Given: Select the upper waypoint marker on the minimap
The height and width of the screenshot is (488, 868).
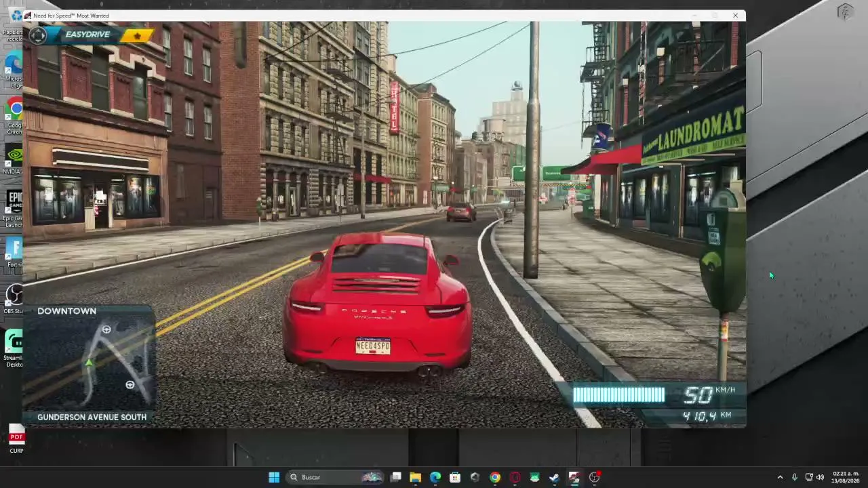Looking at the screenshot, I should coord(106,329).
